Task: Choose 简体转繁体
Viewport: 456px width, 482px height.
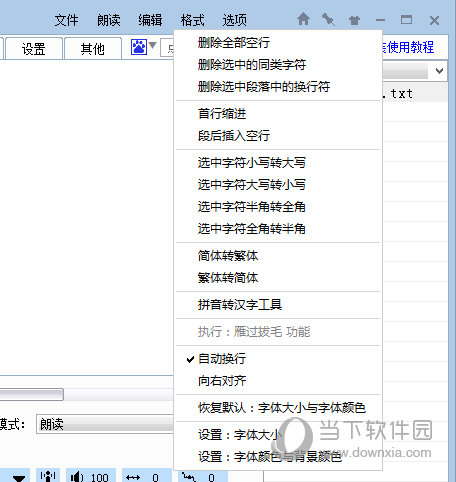Action: coord(277,256)
